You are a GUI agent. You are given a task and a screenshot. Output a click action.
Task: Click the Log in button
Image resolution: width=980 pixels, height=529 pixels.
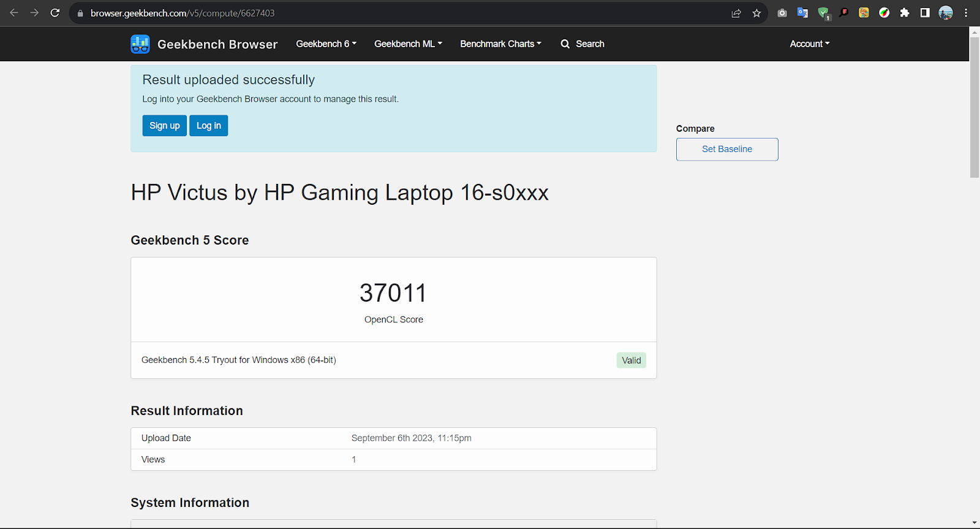pos(209,126)
